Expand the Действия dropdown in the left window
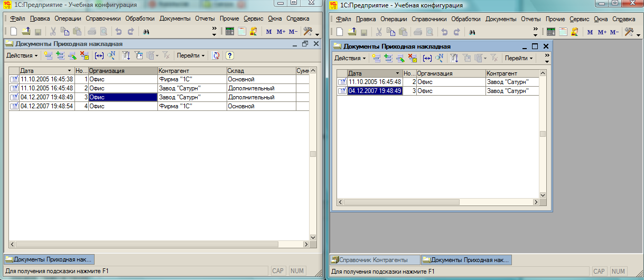This screenshot has height=280, width=644. tap(22, 55)
